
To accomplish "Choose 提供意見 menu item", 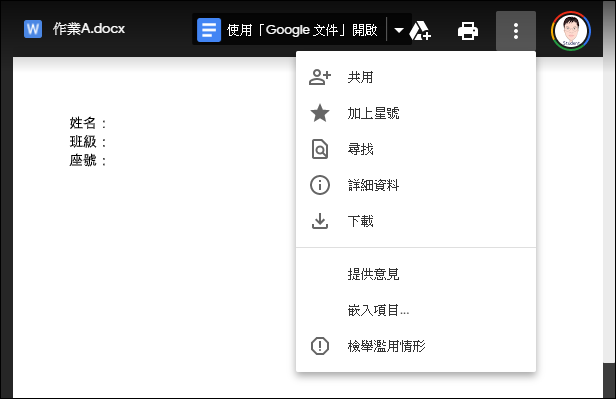I will coord(416,274).
